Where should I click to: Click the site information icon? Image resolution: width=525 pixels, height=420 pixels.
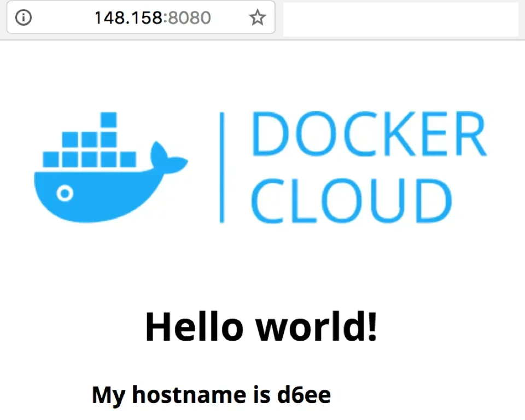(23, 17)
